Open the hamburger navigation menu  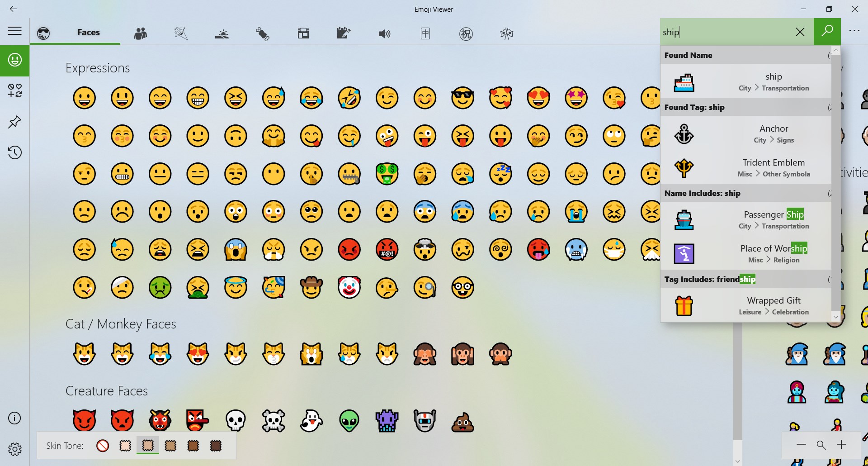[x=14, y=31]
